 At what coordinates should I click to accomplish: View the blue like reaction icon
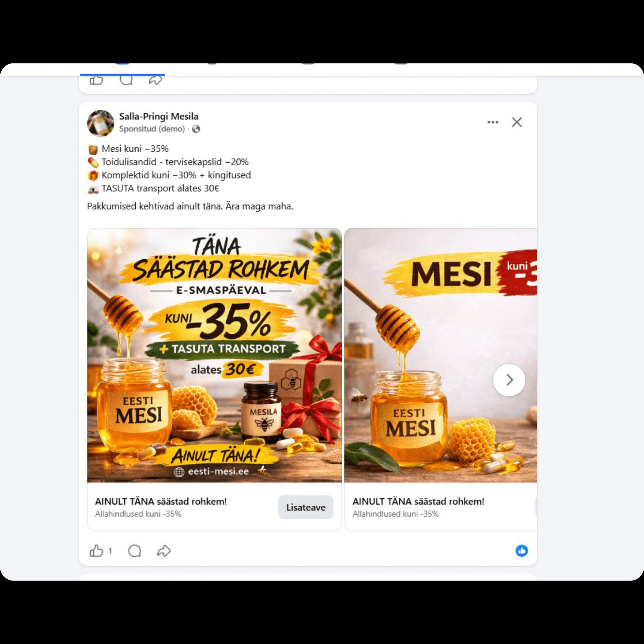click(521, 551)
